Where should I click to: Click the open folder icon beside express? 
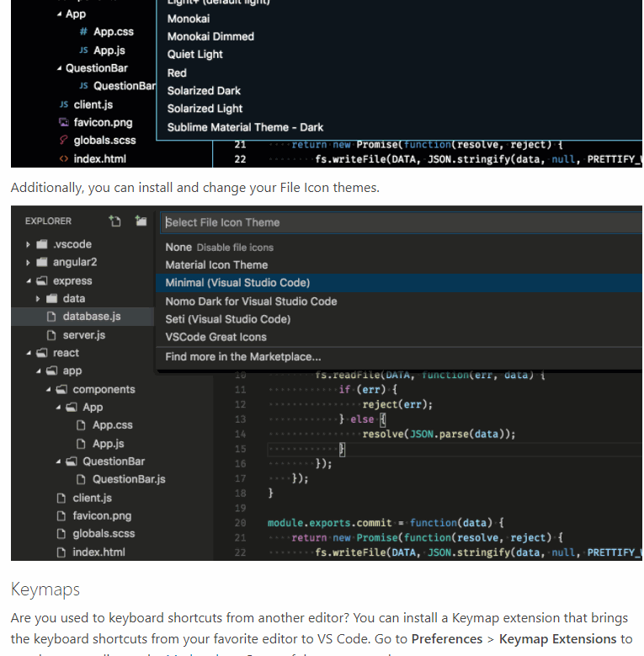click(42, 280)
